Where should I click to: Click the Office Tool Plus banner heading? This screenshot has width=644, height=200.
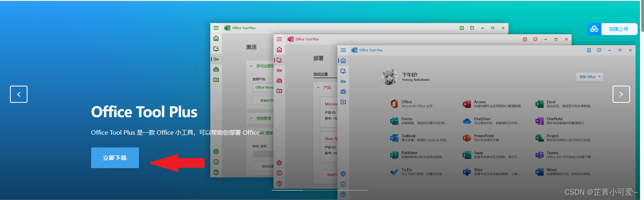pyautogui.click(x=144, y=112)
